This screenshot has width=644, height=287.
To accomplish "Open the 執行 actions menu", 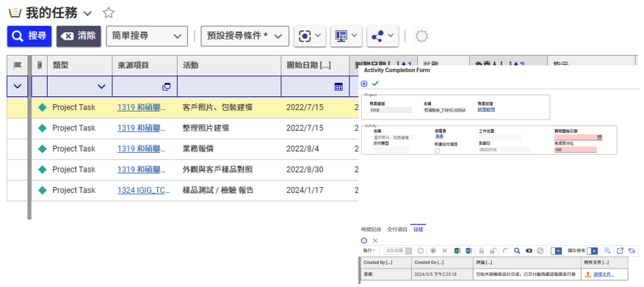I will (x=369, y=250).
